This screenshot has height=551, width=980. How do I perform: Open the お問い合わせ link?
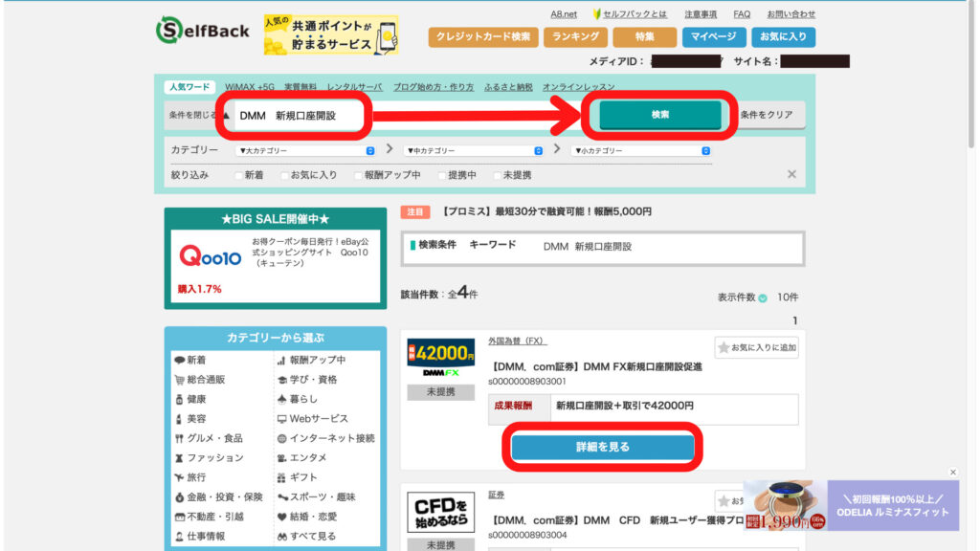pyautogui.click(x=791, y=13)
